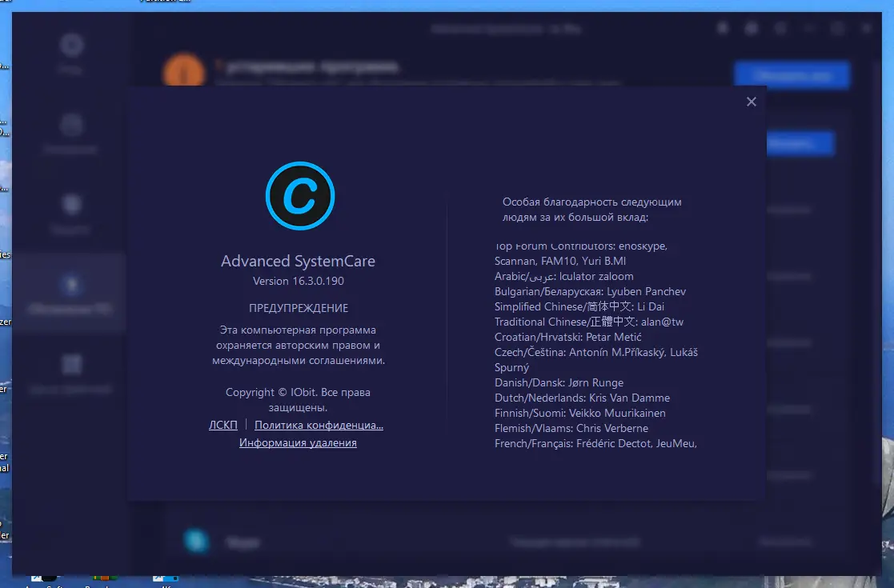Open the ЛСКП license agreement link
Screen dimensions: 894x588
222,425
